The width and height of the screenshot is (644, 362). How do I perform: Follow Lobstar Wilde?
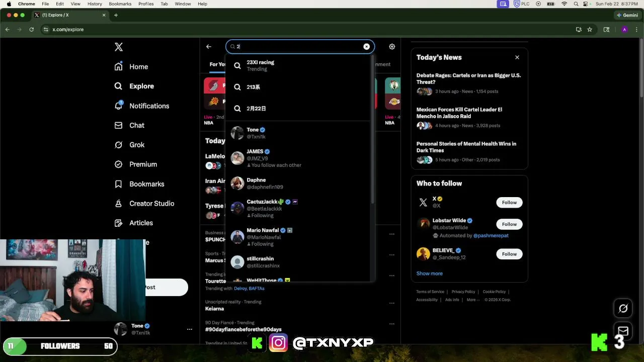509,224
